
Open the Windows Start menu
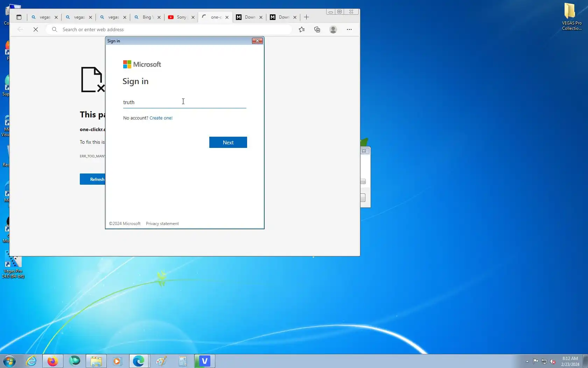(9, 361)
